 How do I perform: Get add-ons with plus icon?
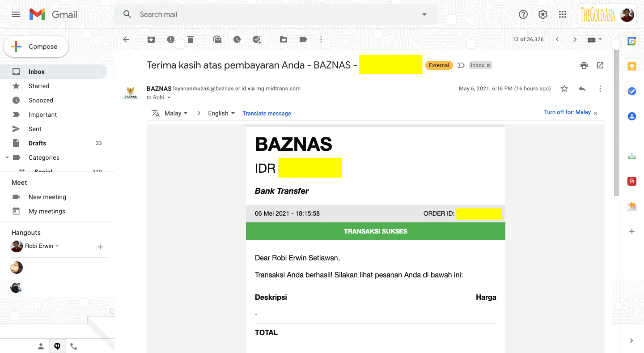632,231
